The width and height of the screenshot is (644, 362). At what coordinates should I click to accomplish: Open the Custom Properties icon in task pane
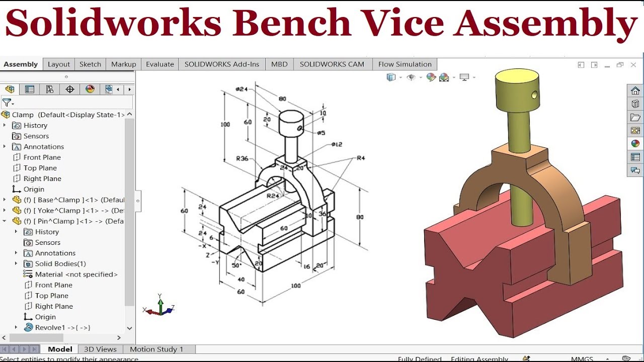[635, 157]
